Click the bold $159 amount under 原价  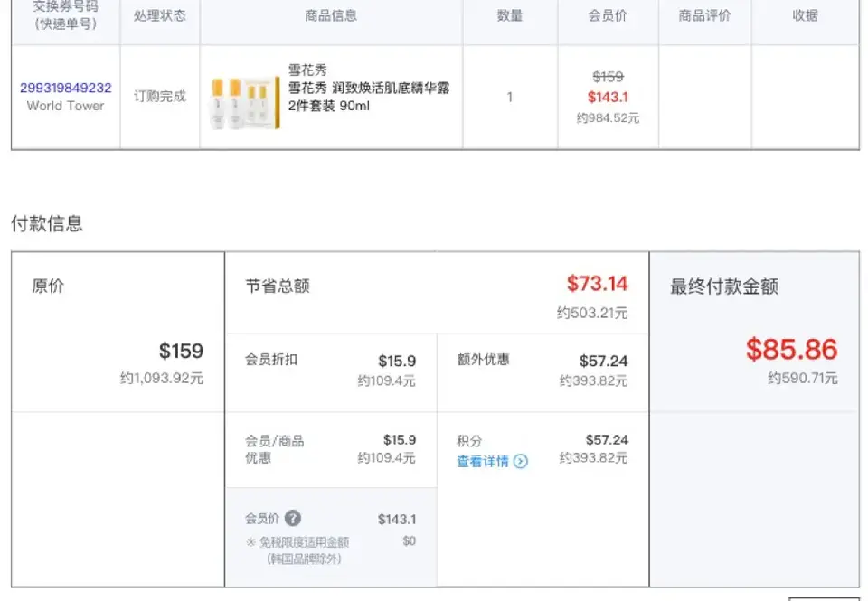[x=181, y=351]
